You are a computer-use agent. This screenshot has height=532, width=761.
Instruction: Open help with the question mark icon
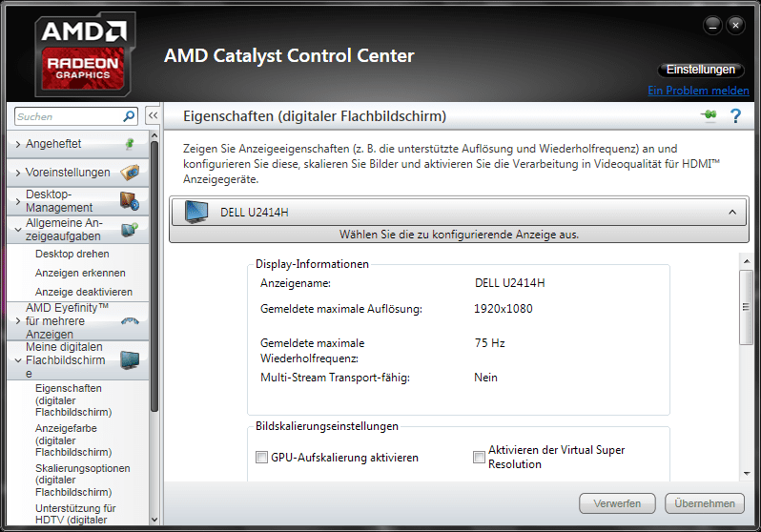point(735,116)
